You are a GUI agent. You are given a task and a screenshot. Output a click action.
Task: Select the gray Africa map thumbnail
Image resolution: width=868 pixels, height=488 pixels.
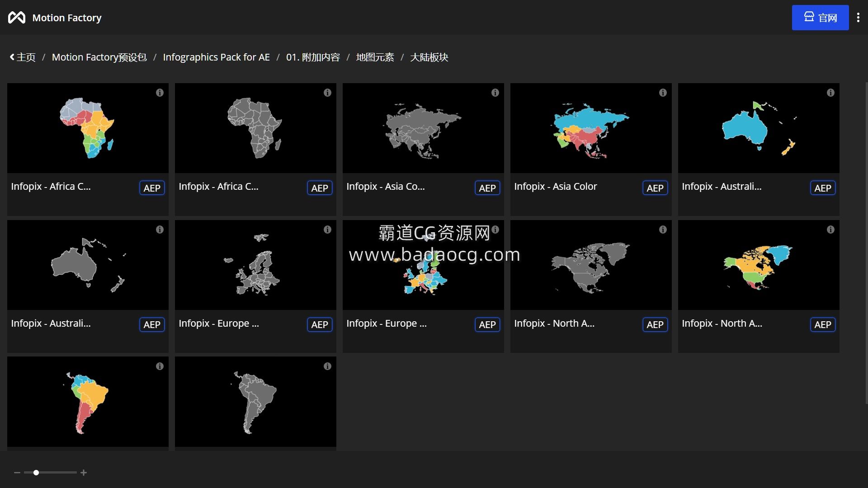click(x=255, y=128)
